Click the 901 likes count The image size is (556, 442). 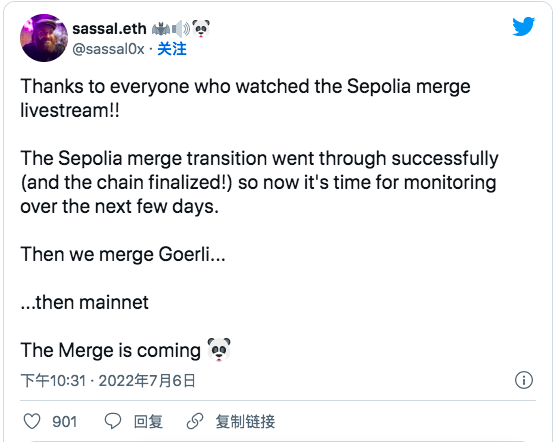pyautogui.click(x=65, y=421)
